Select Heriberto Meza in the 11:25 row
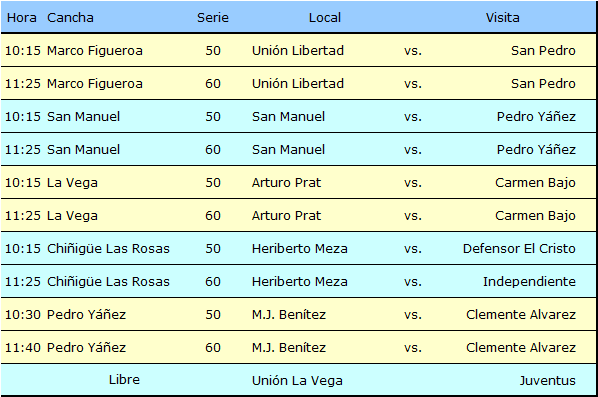Screen dimensions: 598x397 [299, 282]
